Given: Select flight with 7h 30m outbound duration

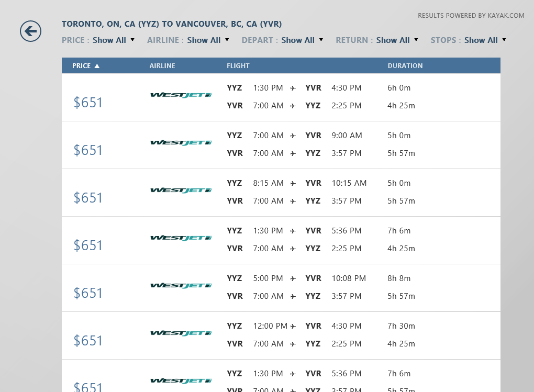Looking at the screenshot, I should pyautogui.click(x=281, y=336).
